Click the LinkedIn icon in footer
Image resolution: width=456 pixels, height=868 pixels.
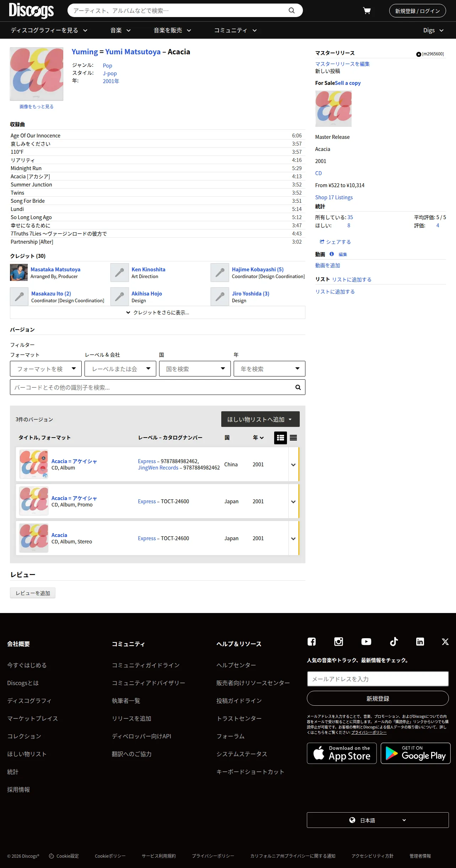(x=420, y=641)
